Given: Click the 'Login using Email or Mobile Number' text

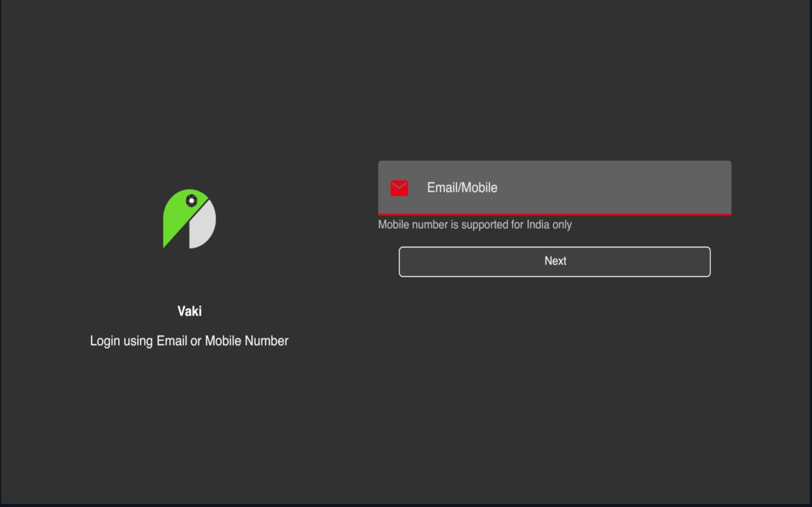Looking at the screenshot, I should click(x=189, y=341).
